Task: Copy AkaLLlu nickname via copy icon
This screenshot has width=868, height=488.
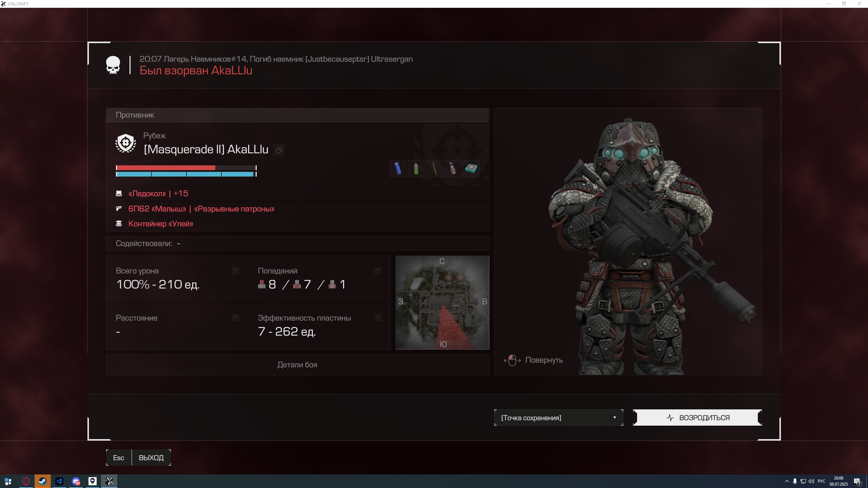Action: point(279,150)
